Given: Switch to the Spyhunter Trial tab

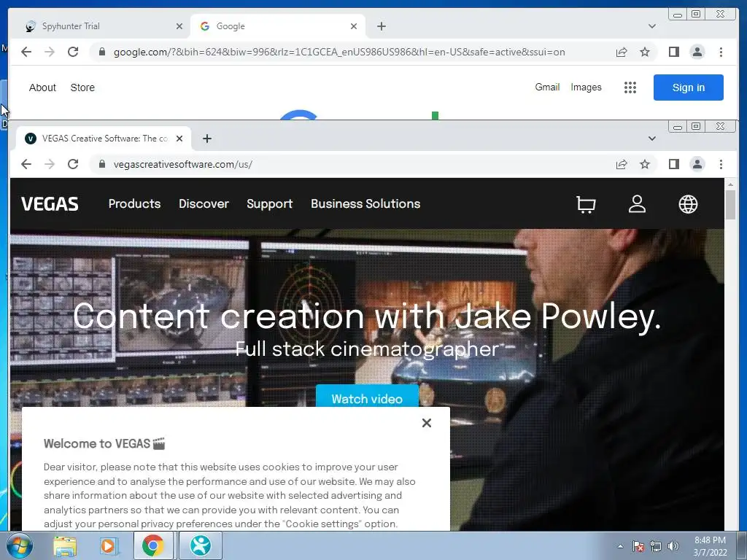Looking at the screenshot, I should tap(104, 26).
